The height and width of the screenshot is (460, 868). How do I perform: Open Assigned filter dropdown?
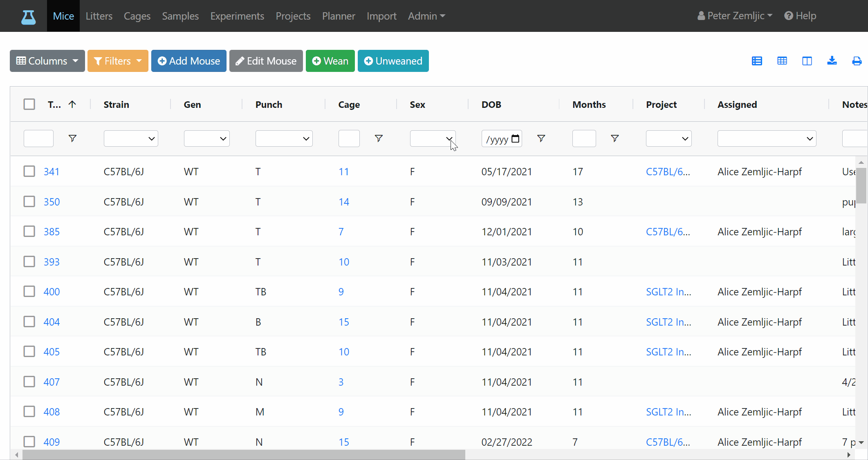767,138
